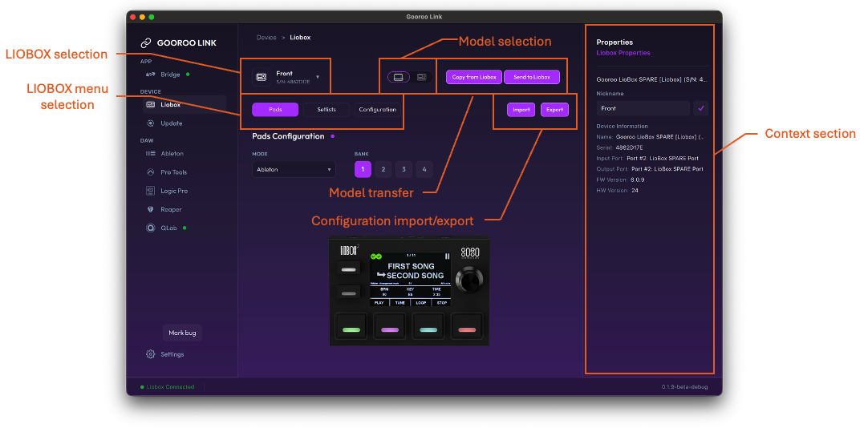Viewport: 868px width, 428px height.
Task: Click LOOP on the Liobox display
Action: [420, 302]
